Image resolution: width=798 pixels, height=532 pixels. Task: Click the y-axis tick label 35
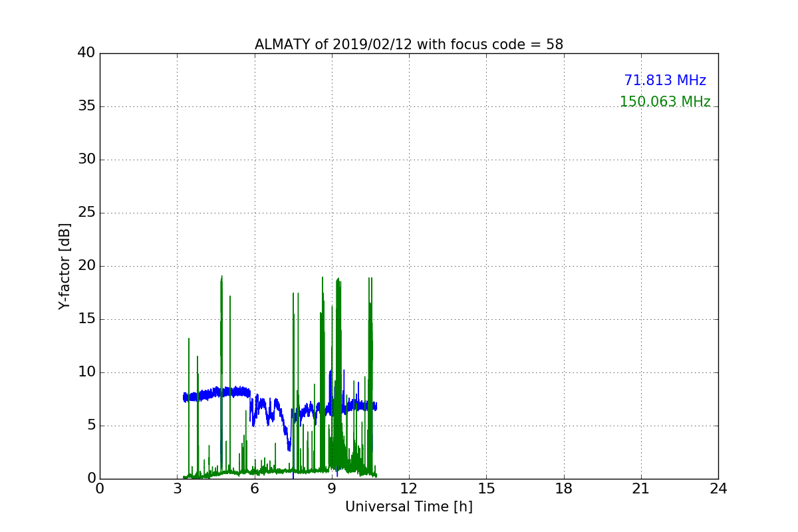[86, 106]
